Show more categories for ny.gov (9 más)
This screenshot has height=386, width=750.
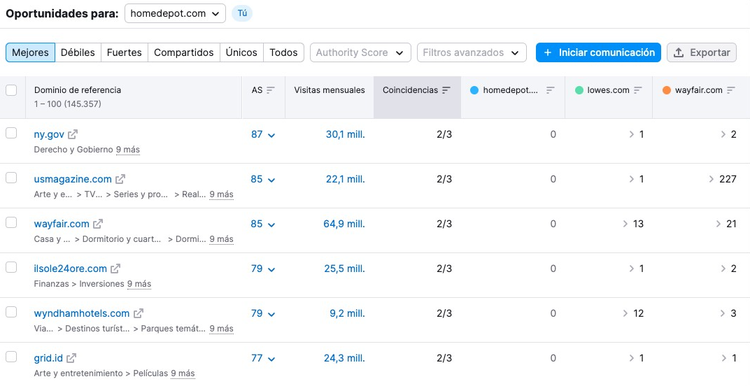pyautogui.click(x=128, y=150)
